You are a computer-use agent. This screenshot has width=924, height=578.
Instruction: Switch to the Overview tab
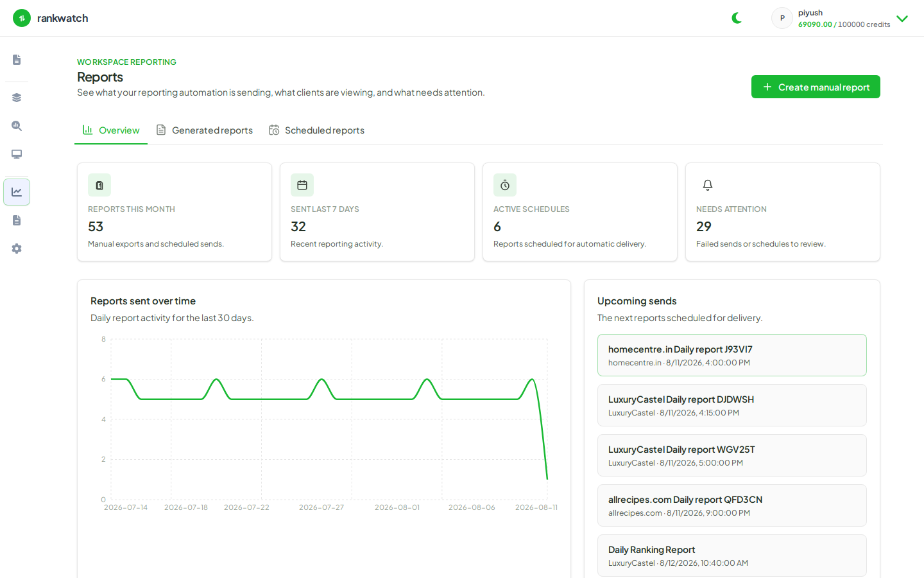[x=111, y=130]
